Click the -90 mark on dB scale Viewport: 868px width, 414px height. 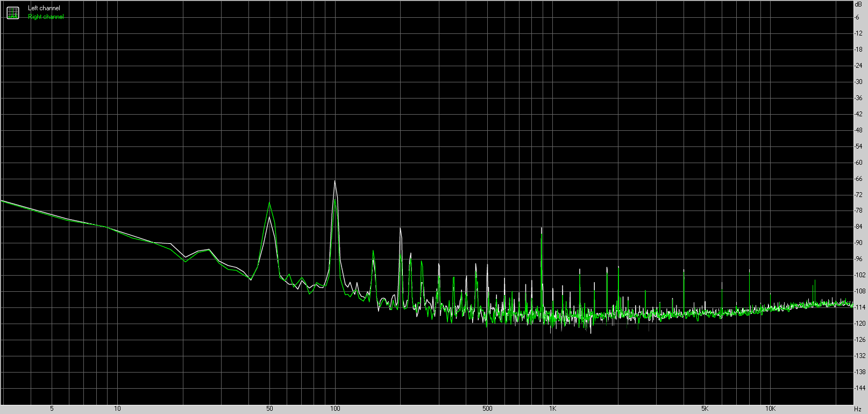pyautogui.click(x=859, y=243)
